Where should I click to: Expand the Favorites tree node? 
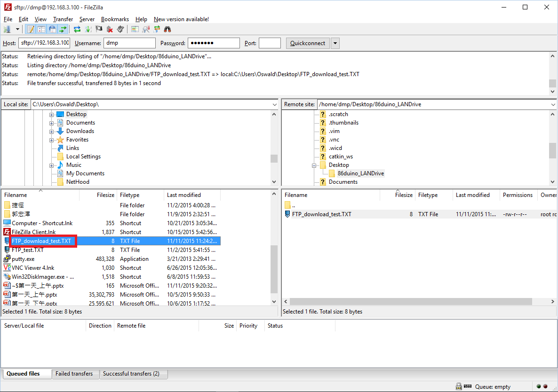click(x=52, y=140)
